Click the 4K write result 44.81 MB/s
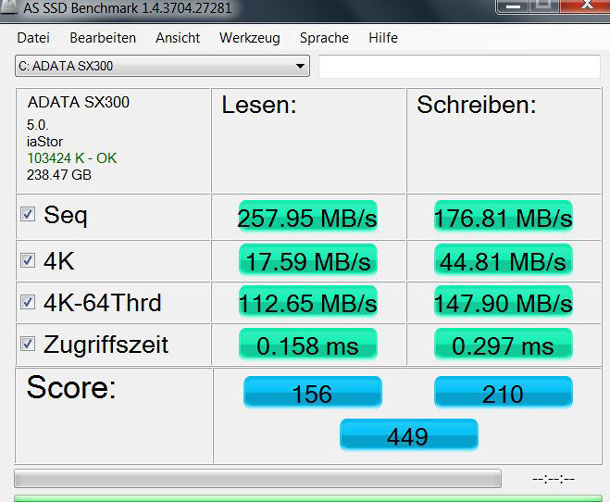The width and height of the screenshot is (610, 502). pos(503,260)
